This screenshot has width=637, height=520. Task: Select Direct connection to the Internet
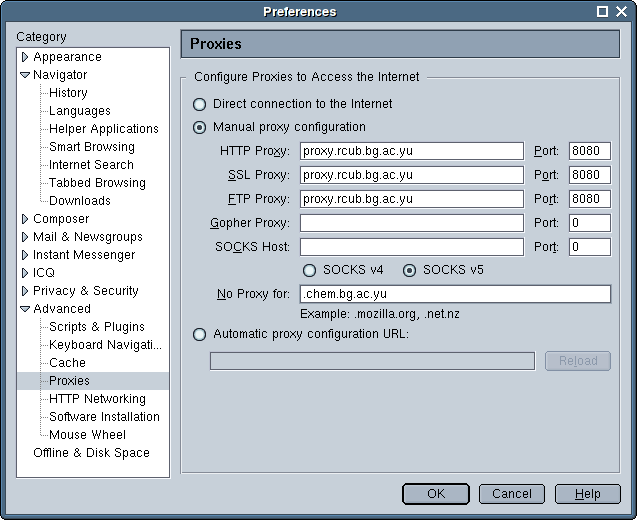(200, 104)
